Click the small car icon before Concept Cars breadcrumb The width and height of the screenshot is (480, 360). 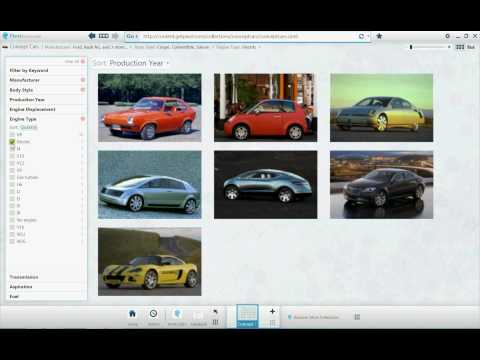[x=5, y=47]
